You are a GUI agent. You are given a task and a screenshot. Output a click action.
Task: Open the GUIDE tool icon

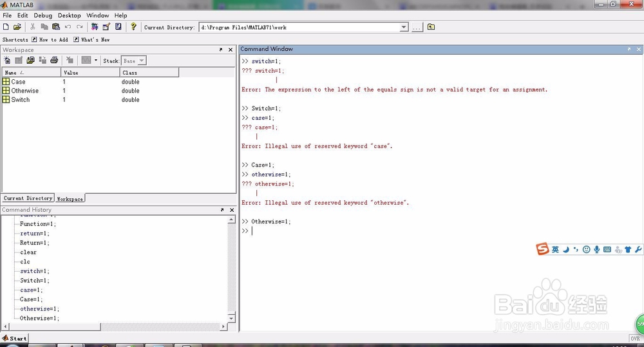click(106, 26)
